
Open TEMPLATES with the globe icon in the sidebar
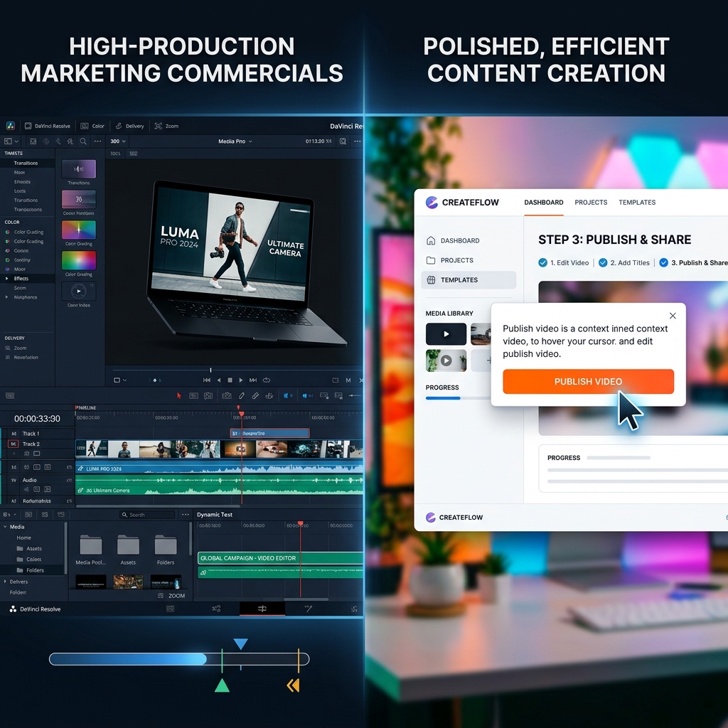469,280
